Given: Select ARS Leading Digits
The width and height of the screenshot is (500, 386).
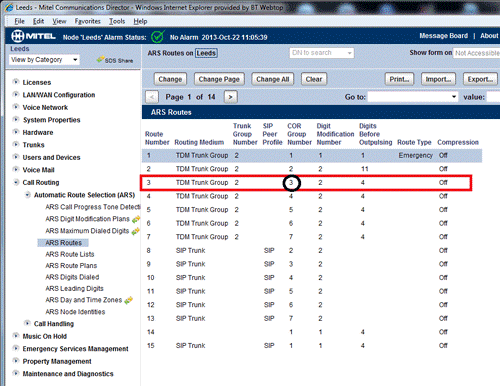Looking at the screenshot, I should [74, 288].
